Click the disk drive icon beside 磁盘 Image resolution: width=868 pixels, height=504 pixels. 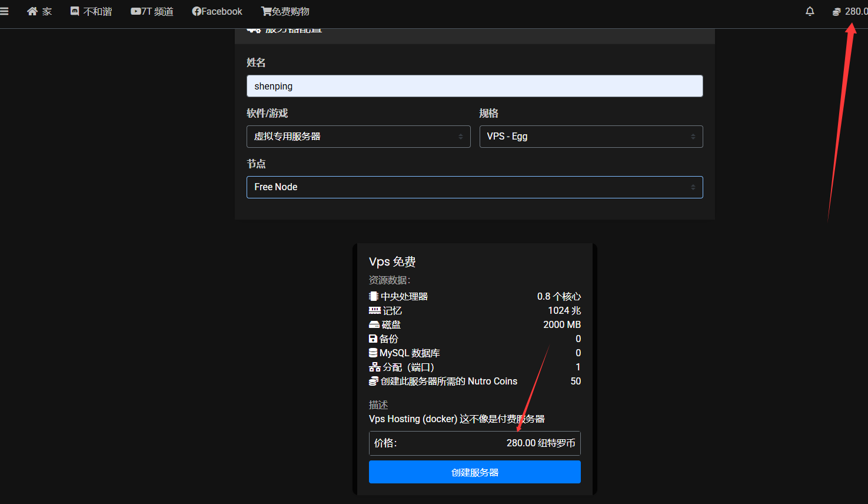[374, 324]
